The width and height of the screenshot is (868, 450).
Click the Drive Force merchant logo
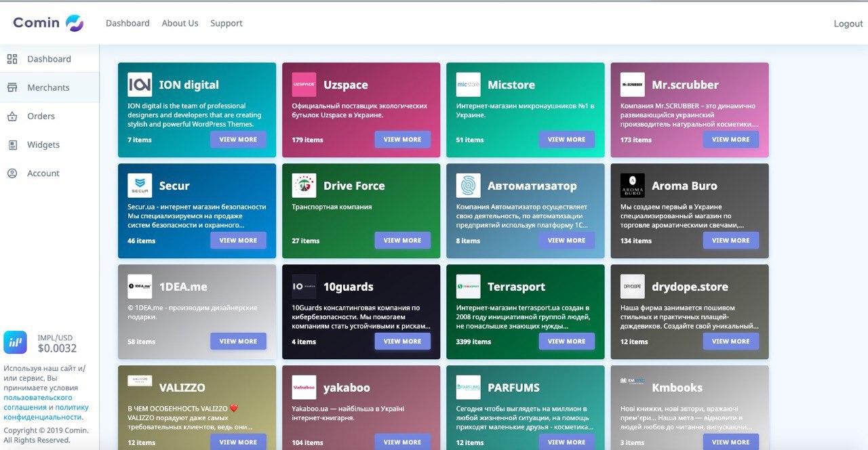pyautogui.click(x=304, y=186)
